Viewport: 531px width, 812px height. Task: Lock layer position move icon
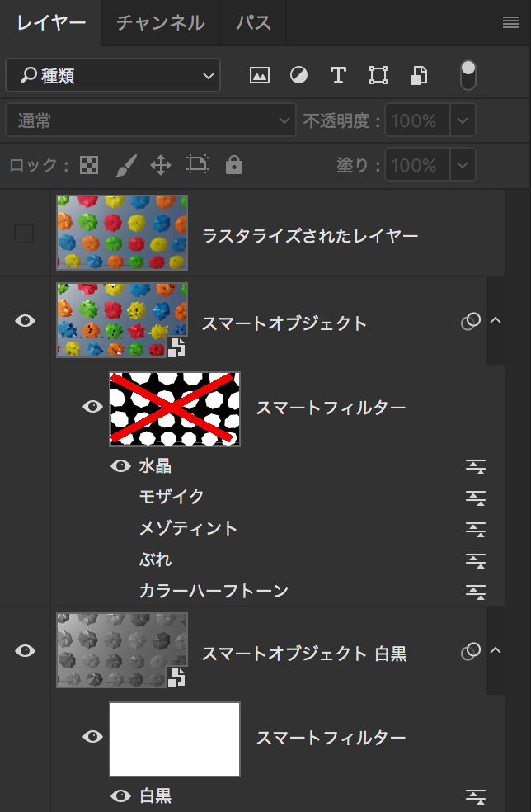click(161, 166)
